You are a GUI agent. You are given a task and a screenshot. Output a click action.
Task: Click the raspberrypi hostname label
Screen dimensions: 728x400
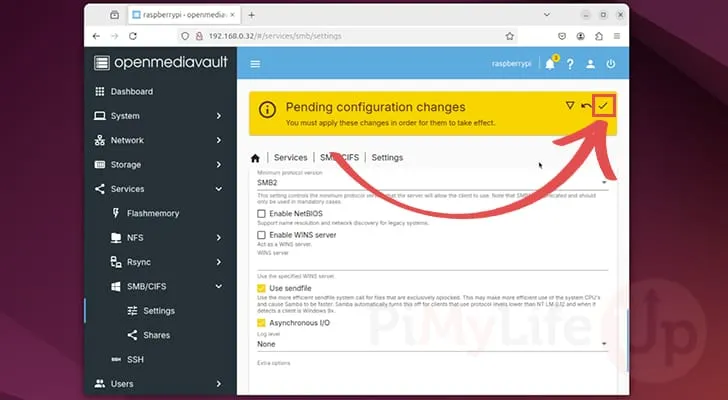point(512,64)
